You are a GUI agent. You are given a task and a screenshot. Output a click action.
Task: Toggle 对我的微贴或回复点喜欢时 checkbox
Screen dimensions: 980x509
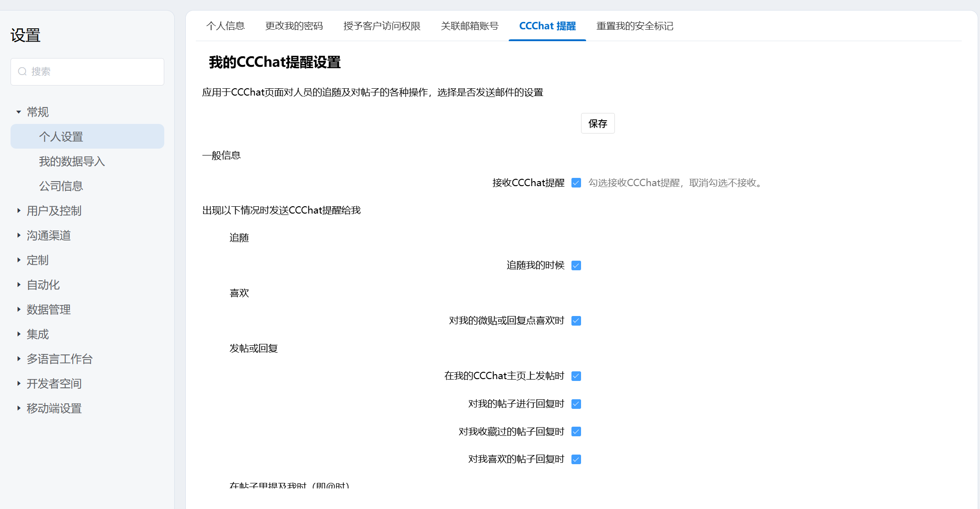click(576, 321)
